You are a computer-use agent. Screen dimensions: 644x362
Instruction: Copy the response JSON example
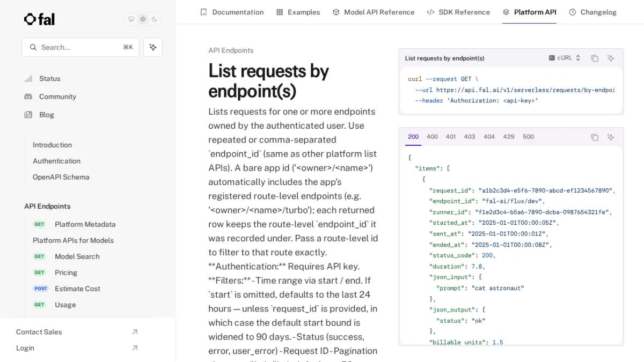(x=595, y=137)
